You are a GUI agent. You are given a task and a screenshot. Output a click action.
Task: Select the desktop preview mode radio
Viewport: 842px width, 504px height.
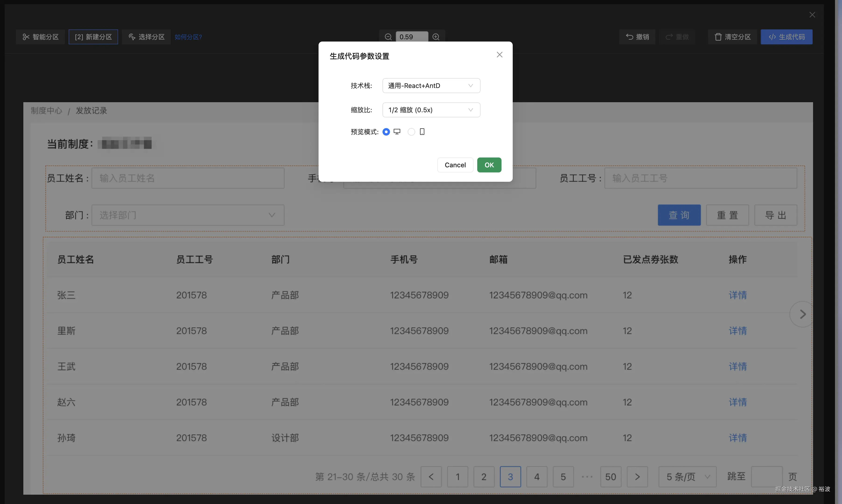tap(386, 132)
